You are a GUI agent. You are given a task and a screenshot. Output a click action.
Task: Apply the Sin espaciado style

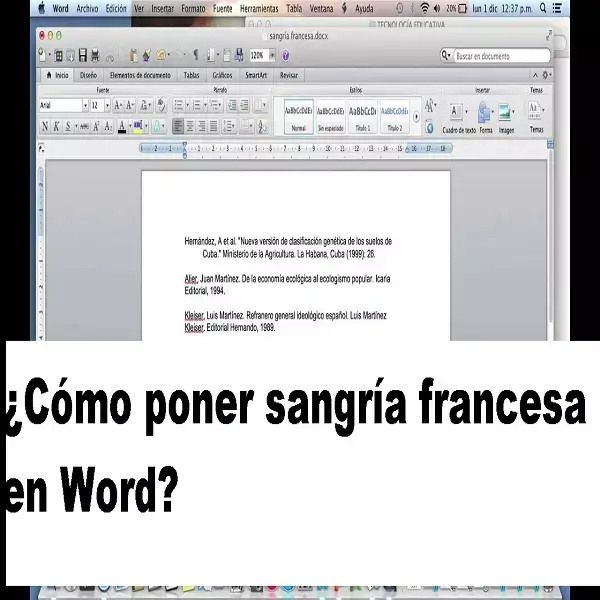tap(331, 116)
